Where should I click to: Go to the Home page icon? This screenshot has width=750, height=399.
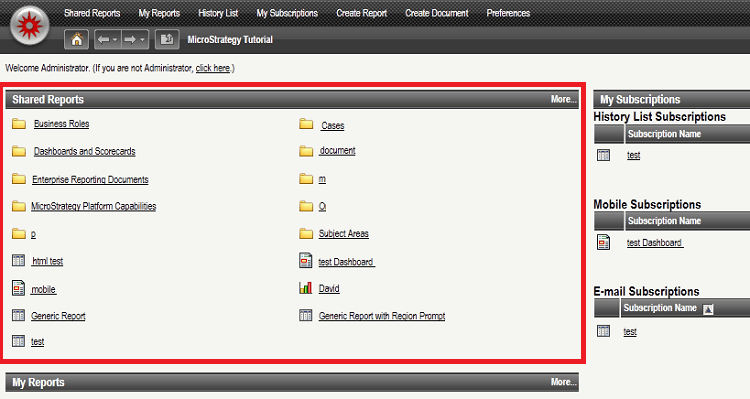click(x=77, y=39)
